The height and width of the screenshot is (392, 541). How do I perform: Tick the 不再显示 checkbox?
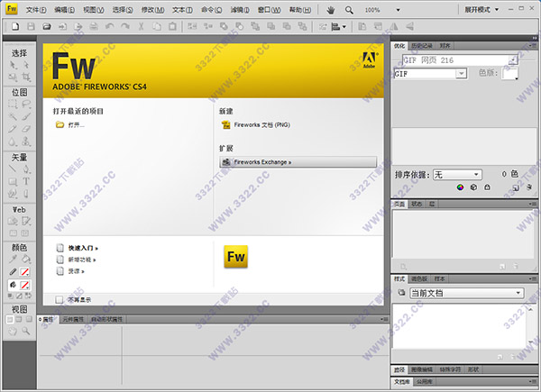(60, 299)
